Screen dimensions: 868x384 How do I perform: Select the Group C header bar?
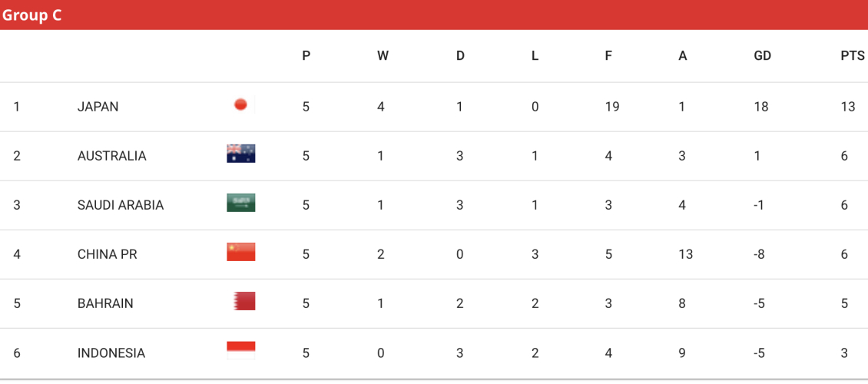pos(434,15)
